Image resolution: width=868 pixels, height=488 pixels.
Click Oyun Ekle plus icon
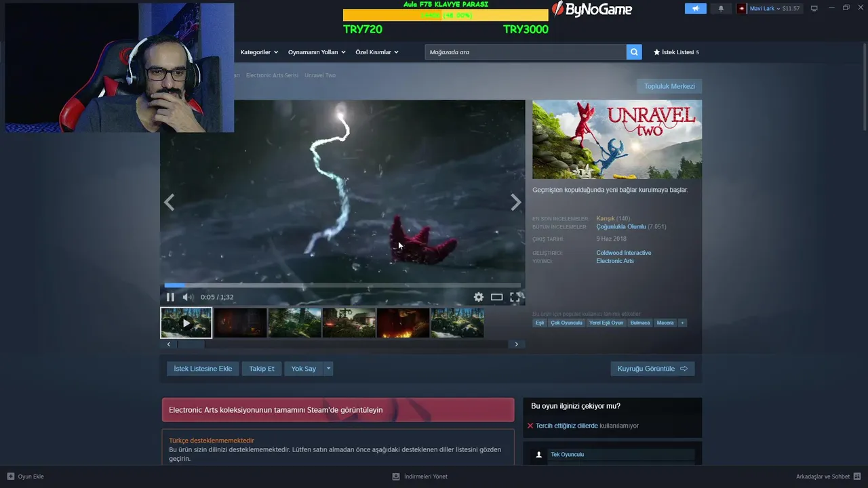(x=11, y=476)
